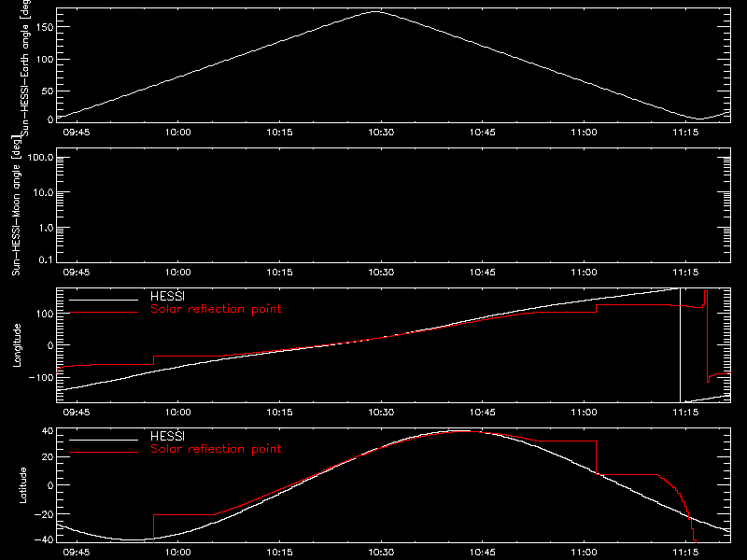Image resolution: width=747 pixels, height=560 pixels.
Task: Click 50 tick on Earth angle axis
Action: pos(48,91)
